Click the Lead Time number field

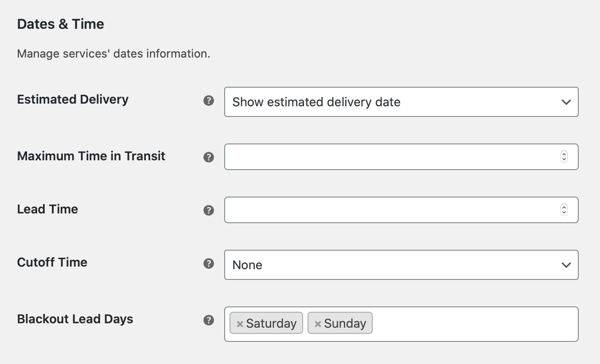coord(390,210)
